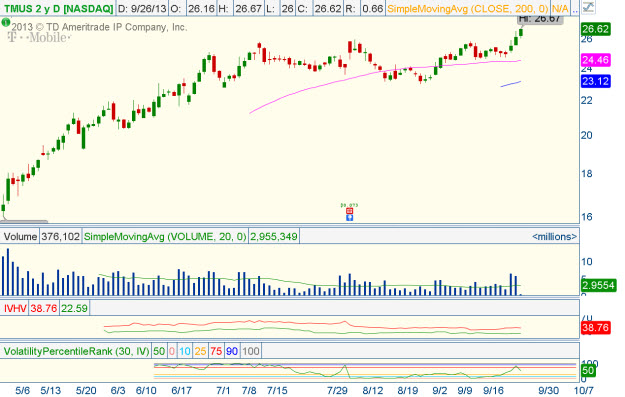
Task: Click the H: 26.67 header cell
Action: coord(241,9)
